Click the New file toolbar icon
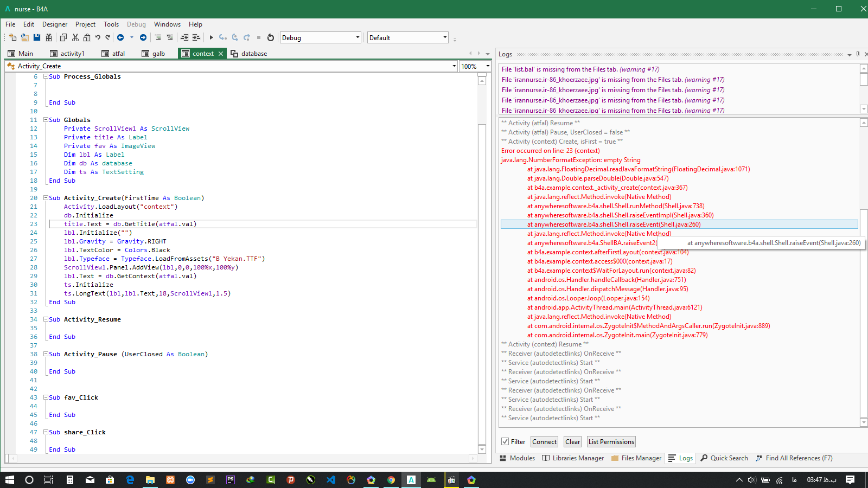Image resolution: width=868 pixels, height=488 pixels. coord(13,37)
